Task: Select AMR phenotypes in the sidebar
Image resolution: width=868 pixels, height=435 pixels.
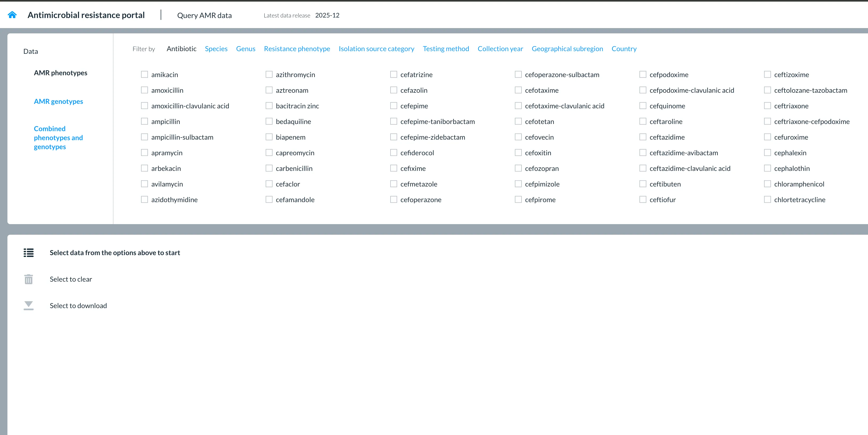Action: click(x=60, y=73)
